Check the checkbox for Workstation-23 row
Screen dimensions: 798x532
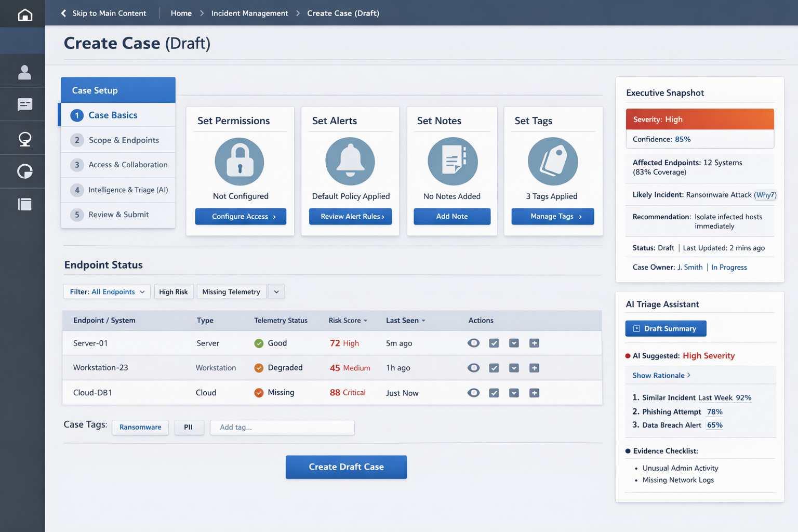click(494, 368)
